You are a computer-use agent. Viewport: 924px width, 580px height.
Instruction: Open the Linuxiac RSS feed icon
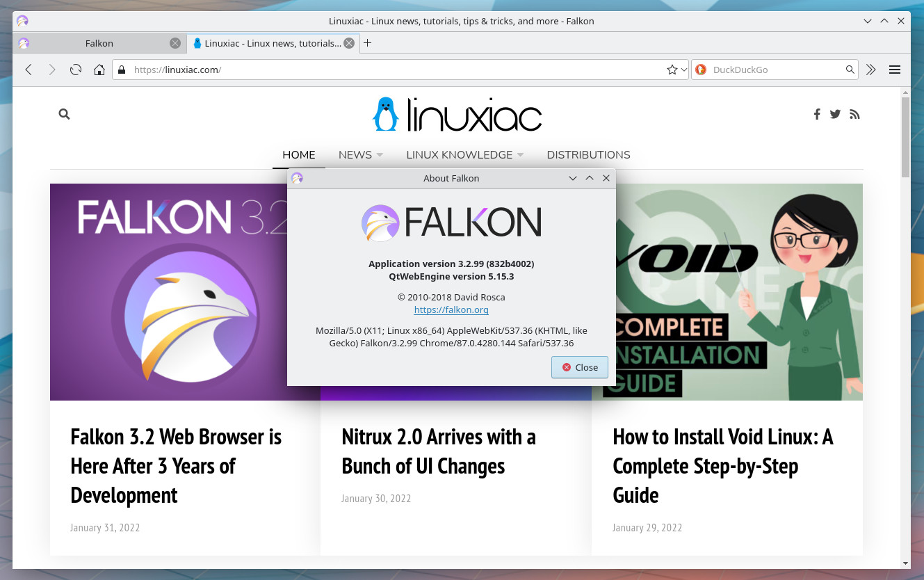[x=854, y=114]
